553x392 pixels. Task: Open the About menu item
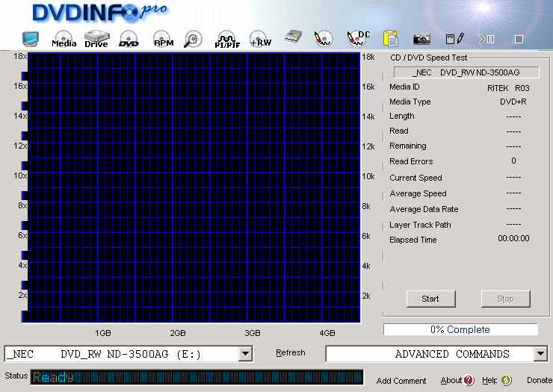click(x=457, y=381)
